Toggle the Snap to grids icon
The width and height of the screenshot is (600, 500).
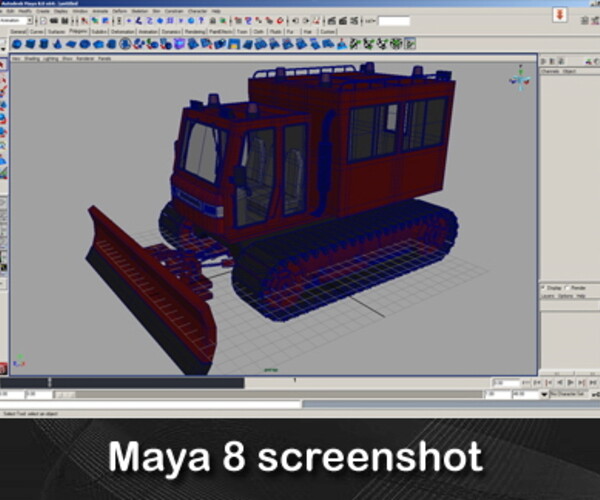point(238,21)
